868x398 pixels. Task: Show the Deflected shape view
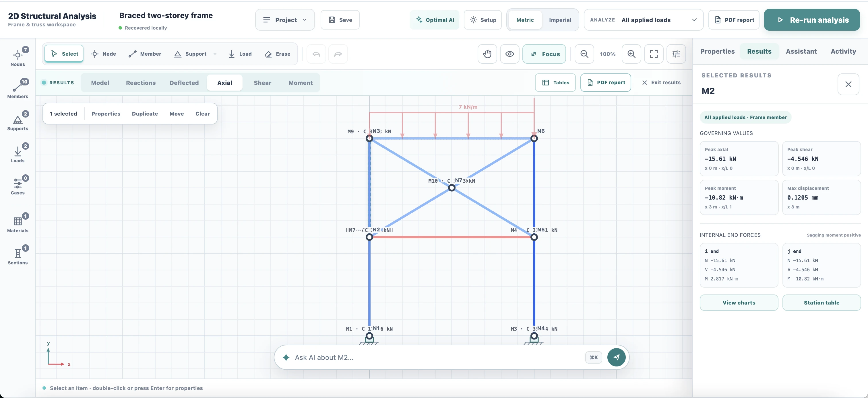184,83
